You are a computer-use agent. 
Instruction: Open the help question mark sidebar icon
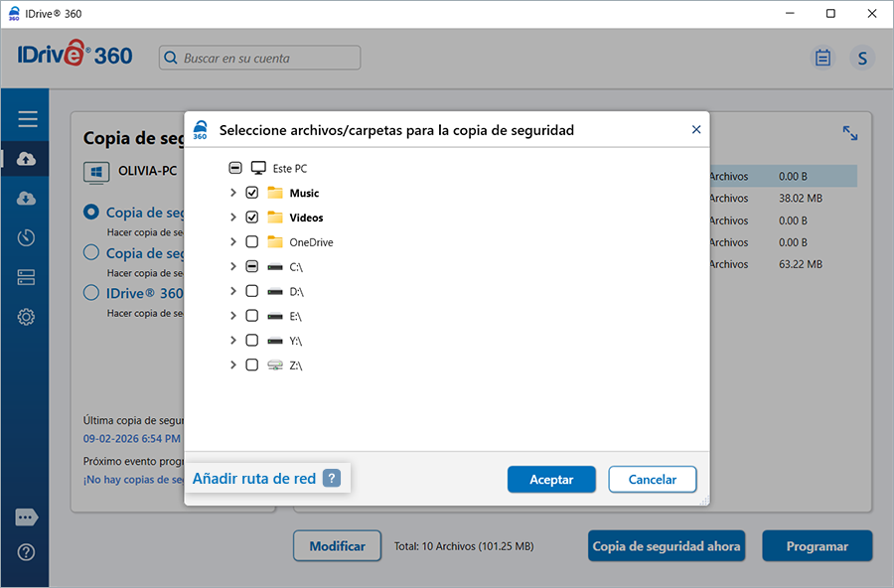[26, 552]
